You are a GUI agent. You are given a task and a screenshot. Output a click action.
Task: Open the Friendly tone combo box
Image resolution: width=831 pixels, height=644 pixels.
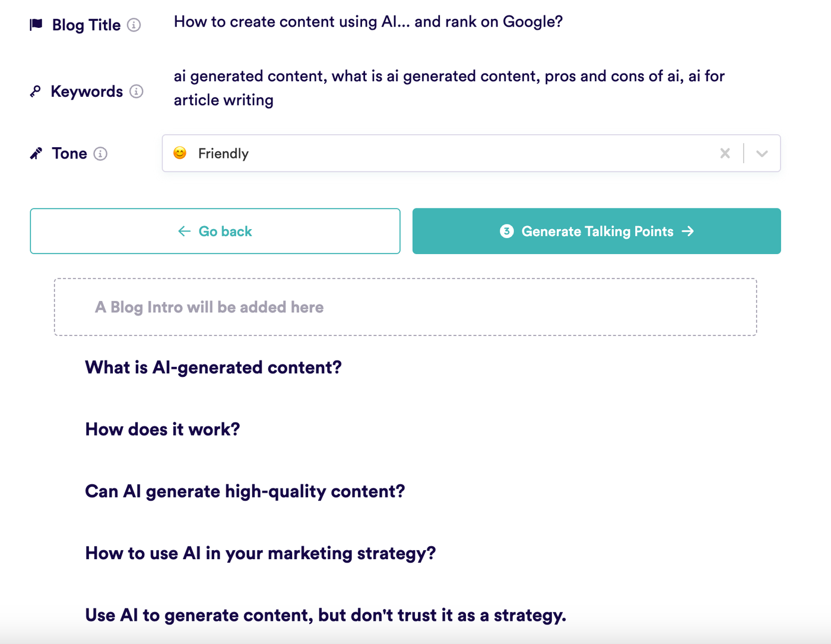(415, 153)
